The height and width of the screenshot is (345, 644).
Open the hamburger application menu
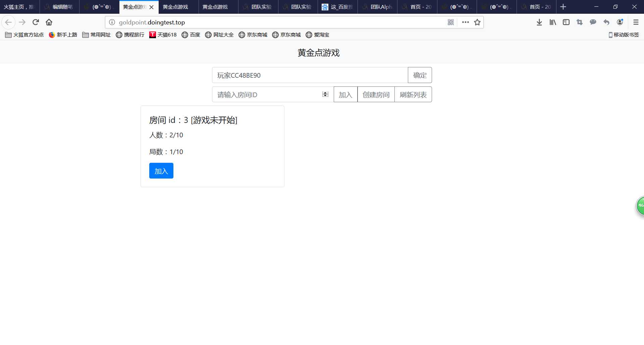click(636, 22)
